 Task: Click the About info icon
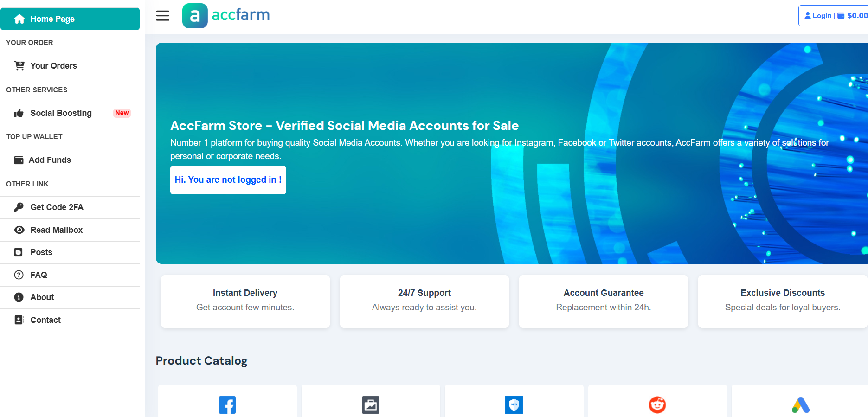pos(19,297)
